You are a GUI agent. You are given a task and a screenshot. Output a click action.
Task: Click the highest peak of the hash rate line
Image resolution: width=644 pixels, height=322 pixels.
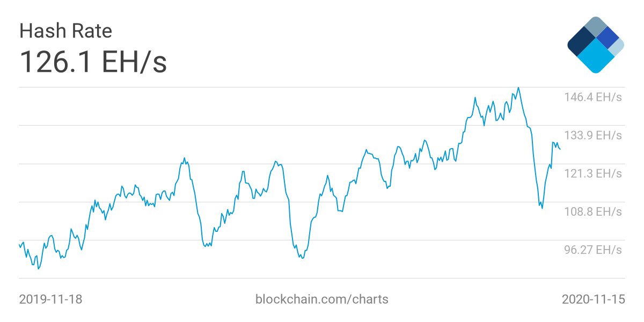point(518,87)
